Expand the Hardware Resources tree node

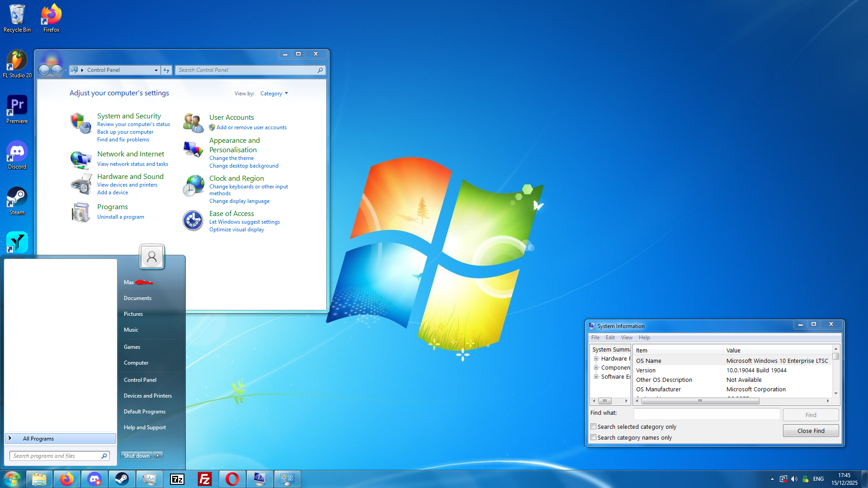(596, 359)
